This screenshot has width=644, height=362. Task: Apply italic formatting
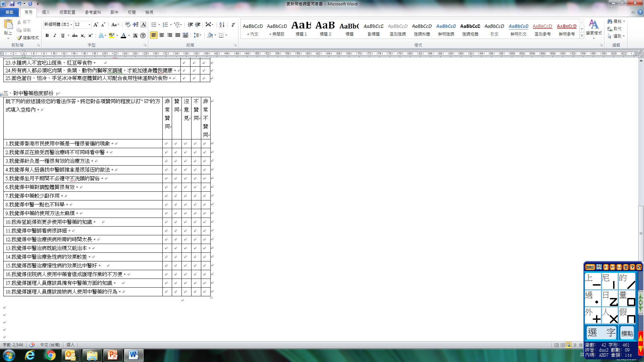(55, 36)
